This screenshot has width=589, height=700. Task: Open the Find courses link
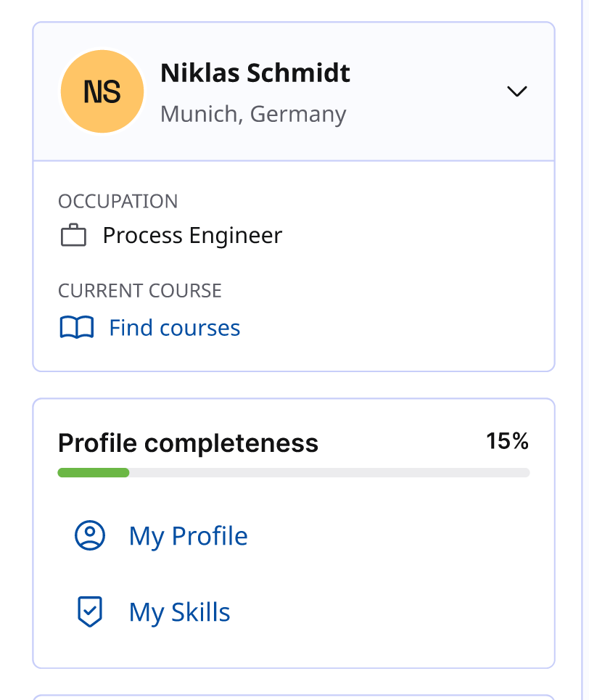[174, 328]
